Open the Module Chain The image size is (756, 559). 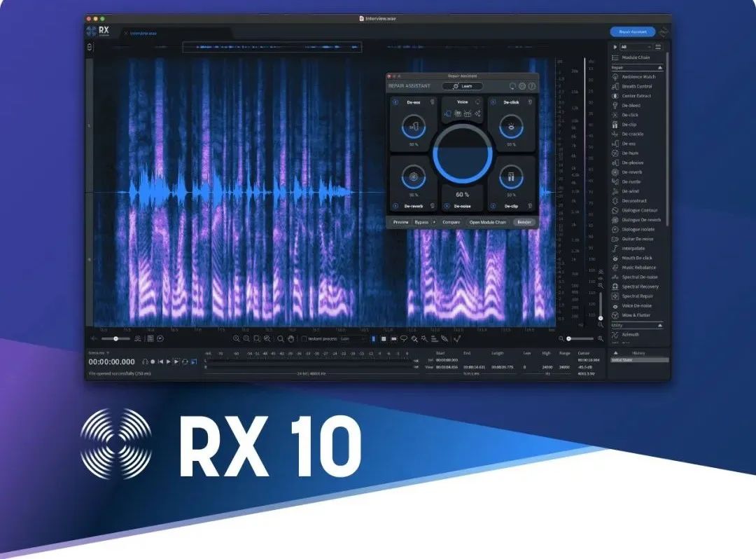(x=631, y=57)
